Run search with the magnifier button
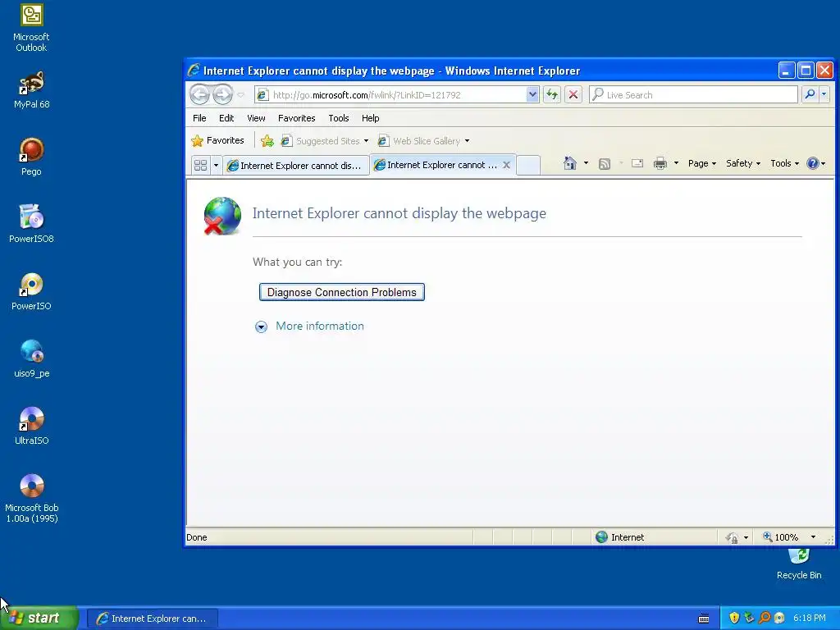The width and height of the screenshot is (840, 630). (810, 95)
